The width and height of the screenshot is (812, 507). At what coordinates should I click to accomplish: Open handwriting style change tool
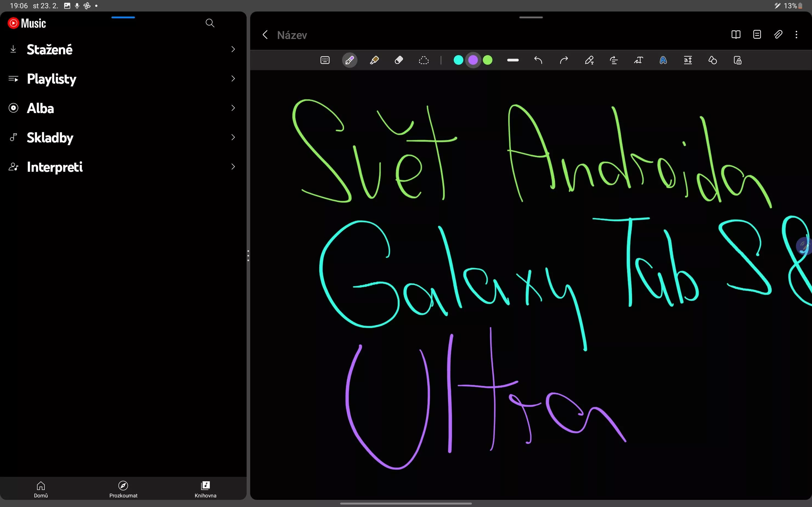pos(663,60)
